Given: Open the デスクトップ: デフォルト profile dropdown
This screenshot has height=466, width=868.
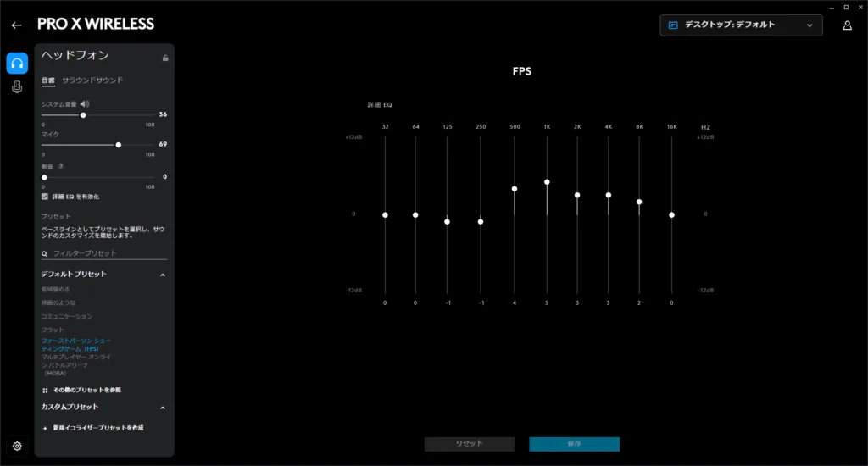Looking at the screenshot, I should click(x=741, y=25).
